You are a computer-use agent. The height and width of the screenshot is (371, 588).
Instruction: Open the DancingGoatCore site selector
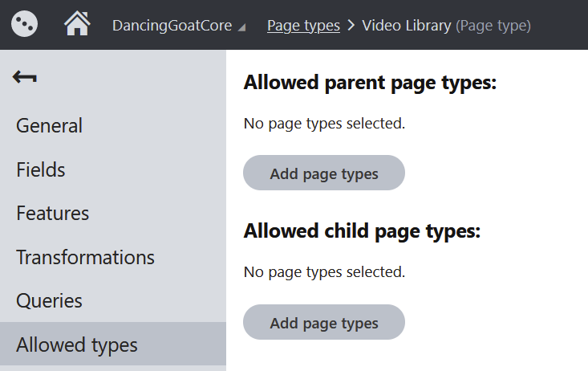pyautogui.click(x=179, y=26)
